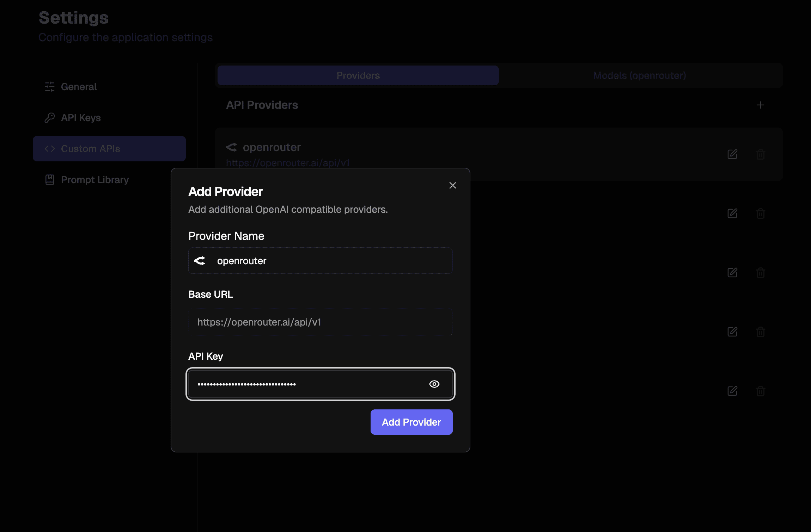Screen dimensions: 811x532
Task: Click the Prompt Library book icon
Action: click(50, 180)
